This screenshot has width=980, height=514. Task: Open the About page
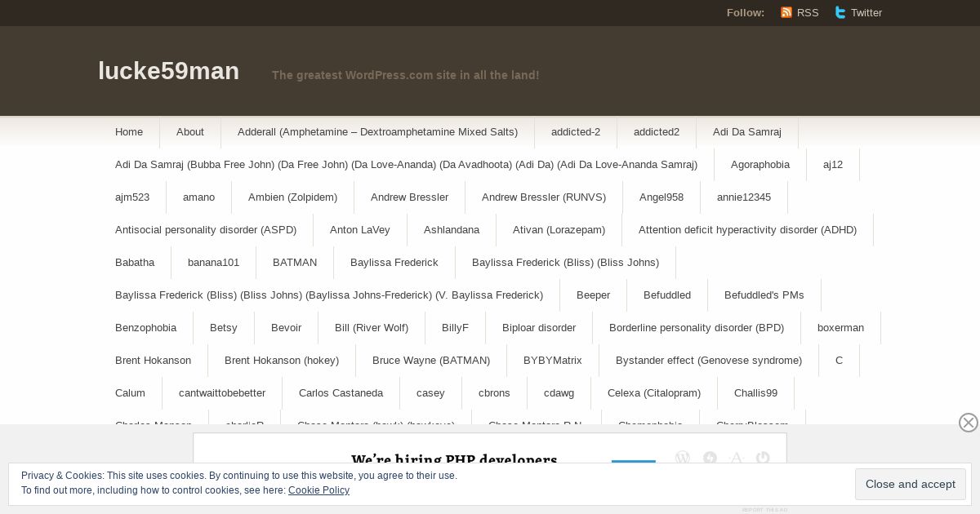(x=190, y=131)
